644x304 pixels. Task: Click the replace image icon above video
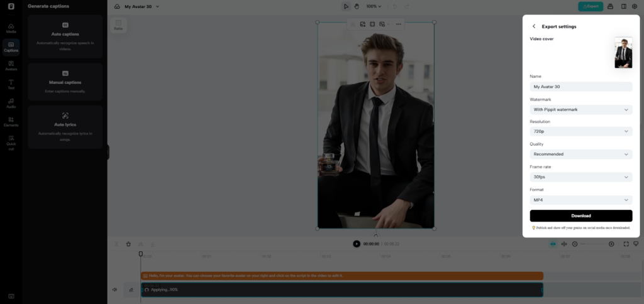[x=363, y=24]
